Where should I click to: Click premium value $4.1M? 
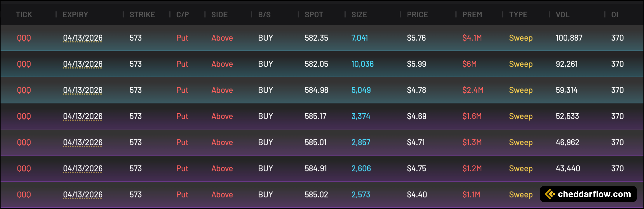point(472,38)
